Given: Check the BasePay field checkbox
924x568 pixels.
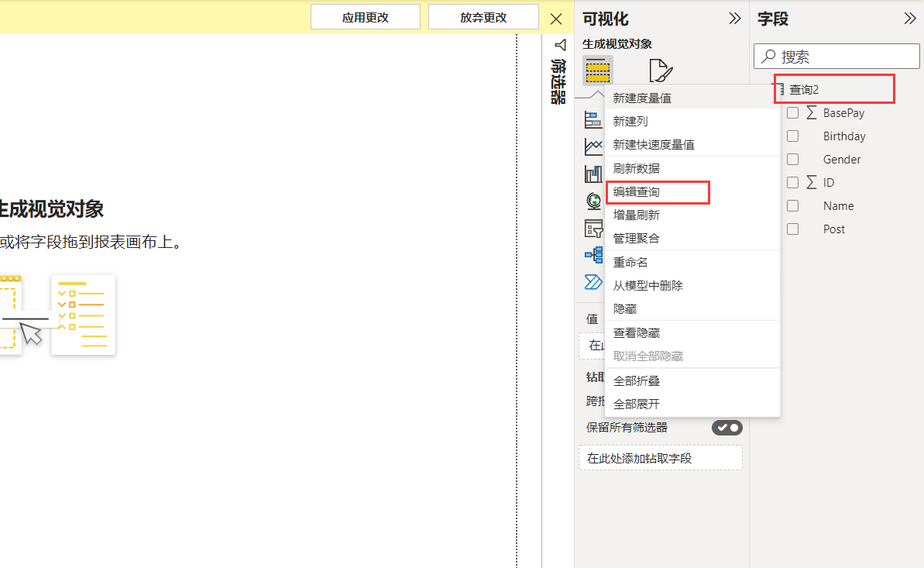Looking at the screenshot, I should coord(792,112).
